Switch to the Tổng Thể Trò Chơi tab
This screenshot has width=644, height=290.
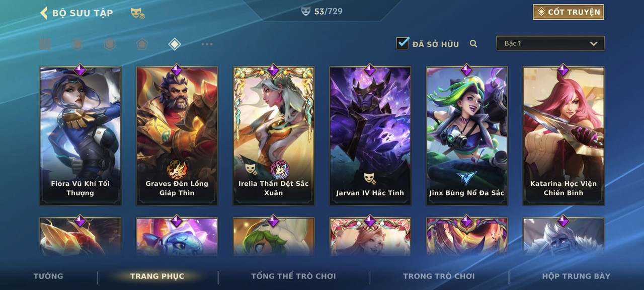(293, 276)
